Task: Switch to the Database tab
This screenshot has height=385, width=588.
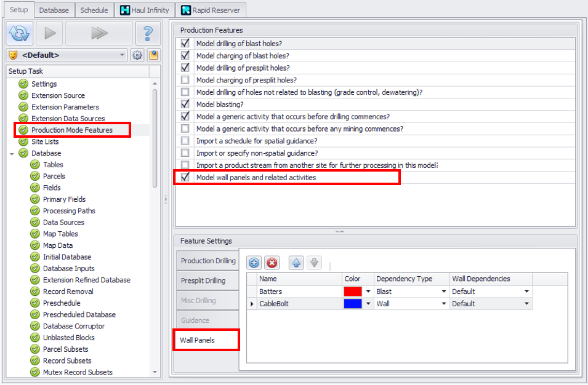Action: click(54, 10)
